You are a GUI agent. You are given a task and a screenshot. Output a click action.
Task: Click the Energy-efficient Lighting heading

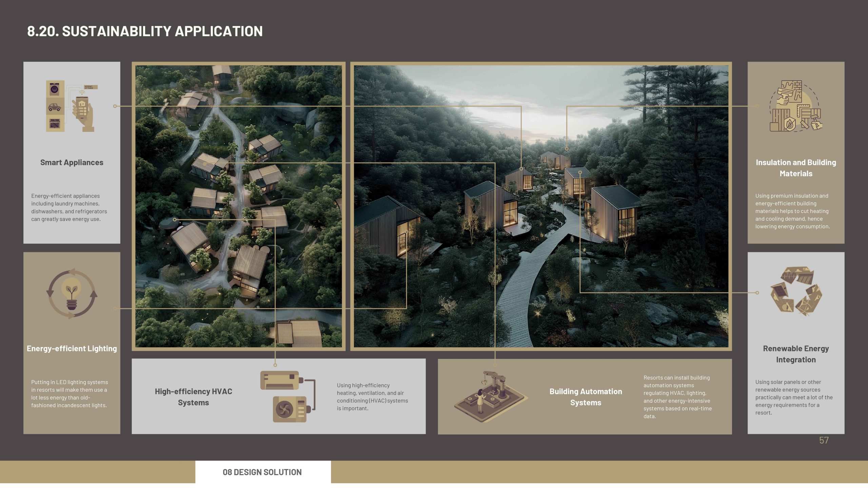coord(72,348)
